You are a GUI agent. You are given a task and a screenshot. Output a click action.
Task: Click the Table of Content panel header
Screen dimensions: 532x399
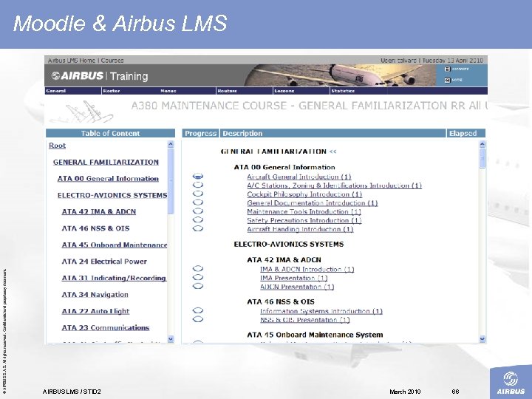click(x=110, y=133)
